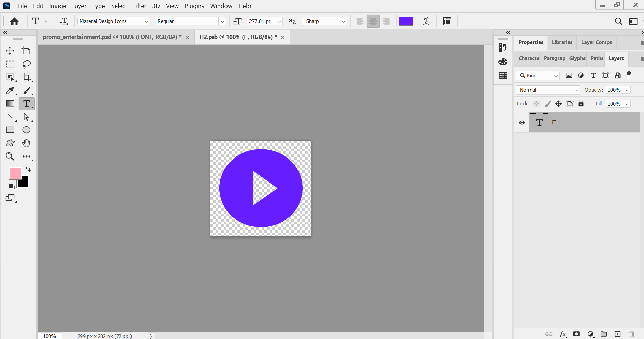Open the Normal blend mode dropdown

pos(548,90)
